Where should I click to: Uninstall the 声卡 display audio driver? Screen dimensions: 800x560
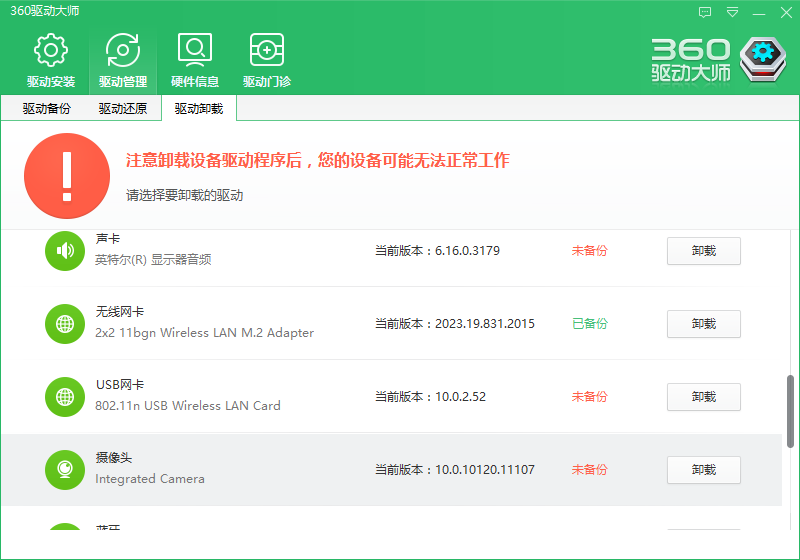[704, 251]
